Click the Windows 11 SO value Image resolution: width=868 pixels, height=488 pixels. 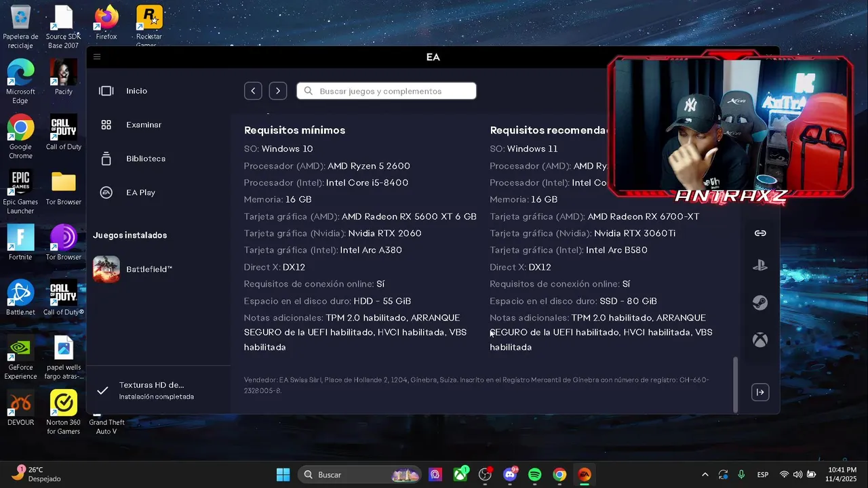click(x=532, y=149)
